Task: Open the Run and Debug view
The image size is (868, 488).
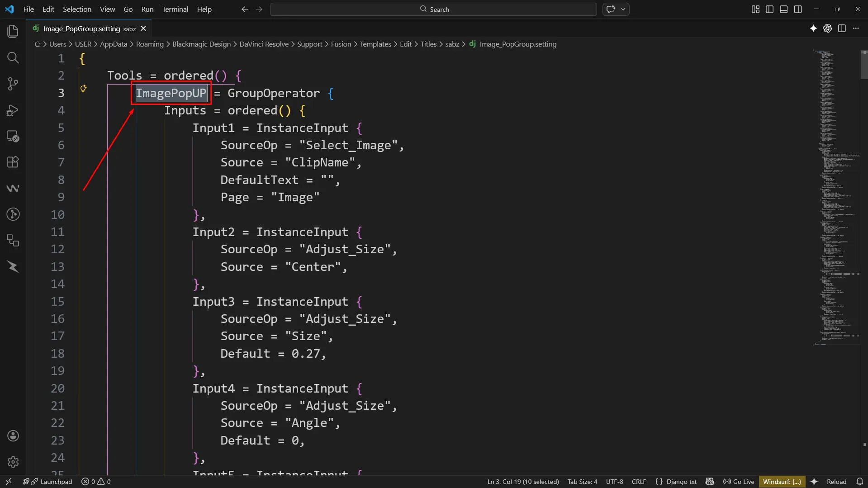Action: click(13, 110)
